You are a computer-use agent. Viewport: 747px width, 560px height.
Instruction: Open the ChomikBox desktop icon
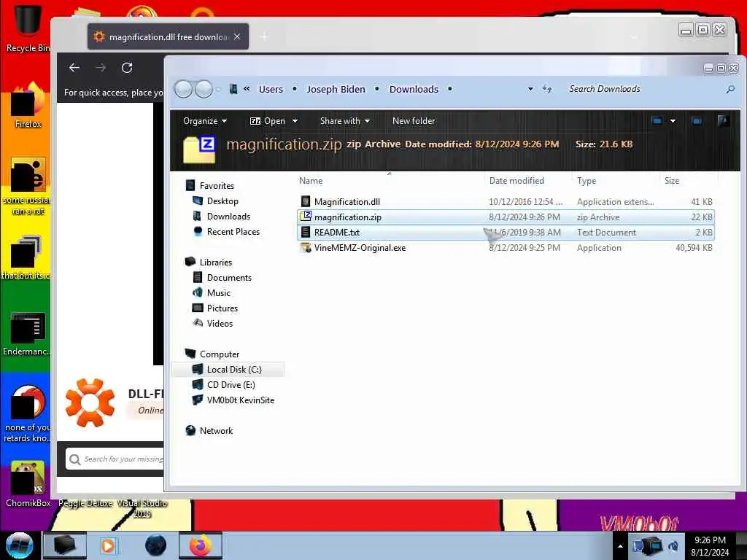click(28, 484)
